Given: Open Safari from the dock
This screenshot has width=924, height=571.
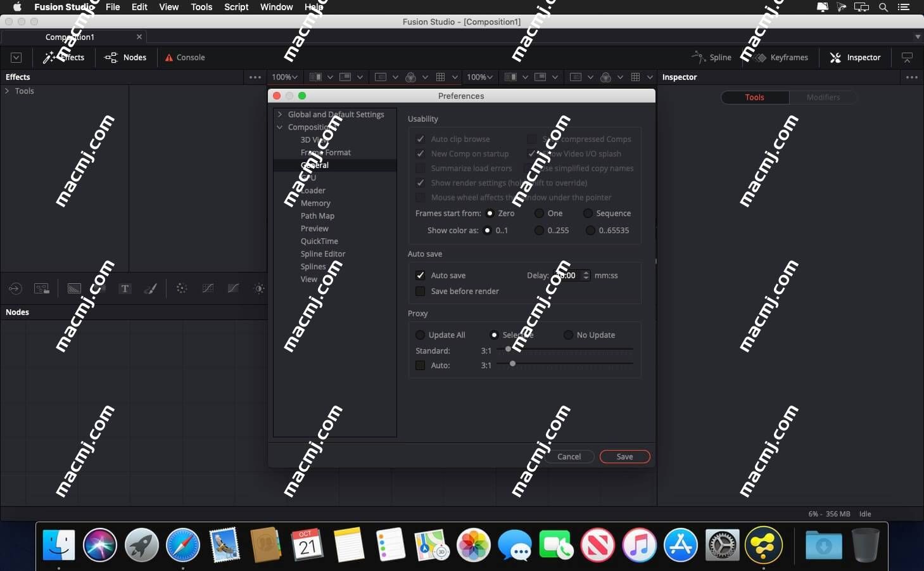Looking at the screenshot, I should [183, 545].
